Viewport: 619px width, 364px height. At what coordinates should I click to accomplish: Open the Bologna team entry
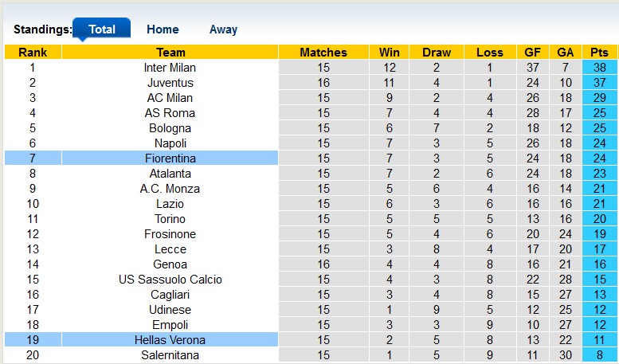(x=170, y=128)
